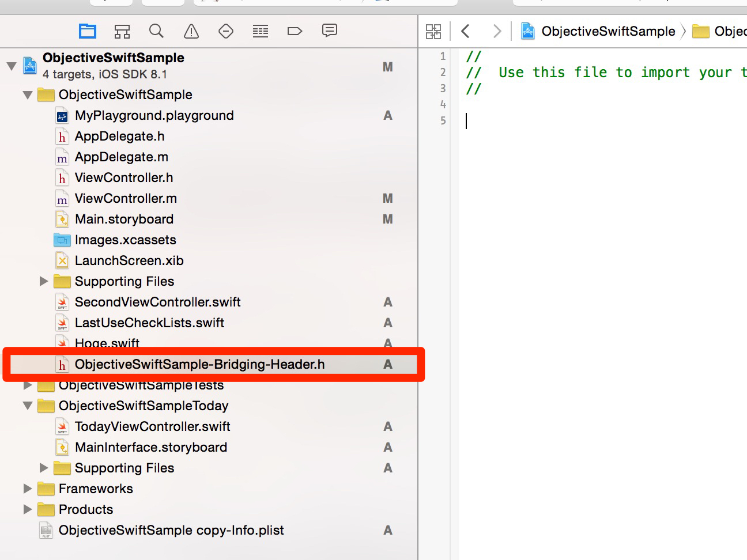Open the Report navigator speech-bubble icon

tap(330, 31)
